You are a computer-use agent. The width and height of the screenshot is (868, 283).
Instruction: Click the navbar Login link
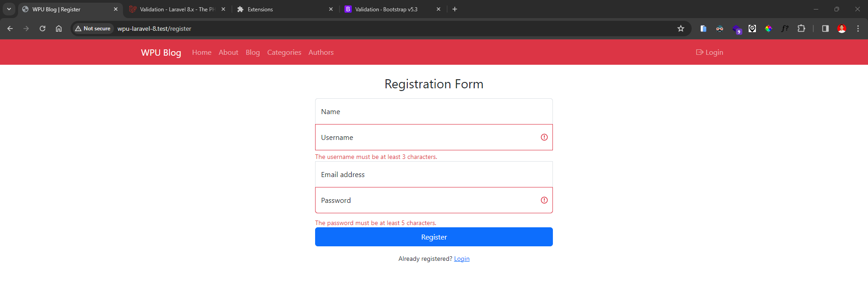tap(709, 53)
